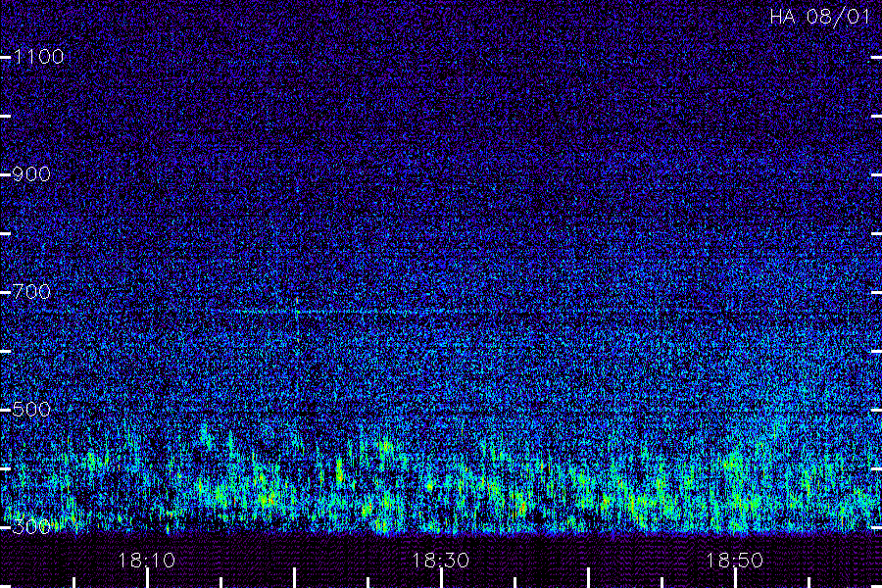
Task: Click the 500 frequency axis label
Action: (x=31, y=409)
